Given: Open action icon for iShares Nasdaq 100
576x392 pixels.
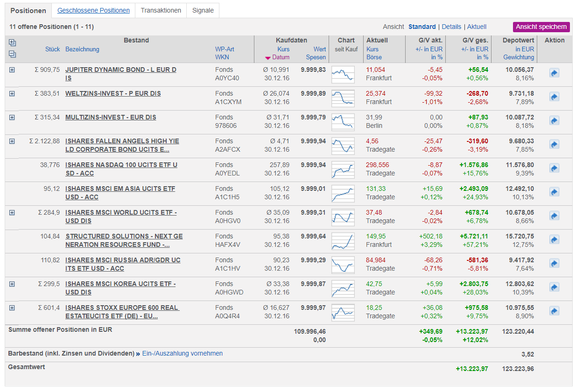Looking at the screenshot, I should 554,168.
